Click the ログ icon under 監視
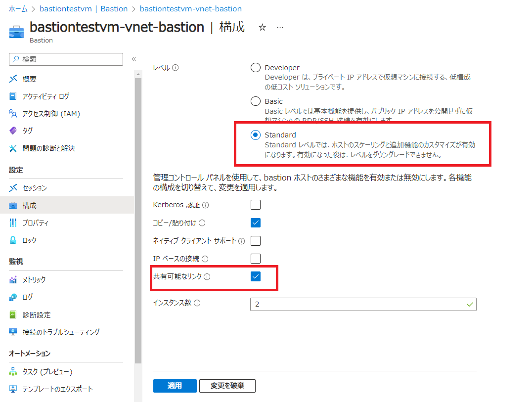Screen dimensions: 532x402 tap(13, 297)
